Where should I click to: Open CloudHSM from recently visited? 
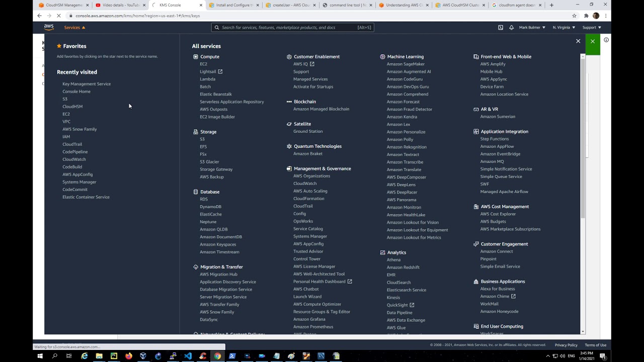click(x=72, y=107)
